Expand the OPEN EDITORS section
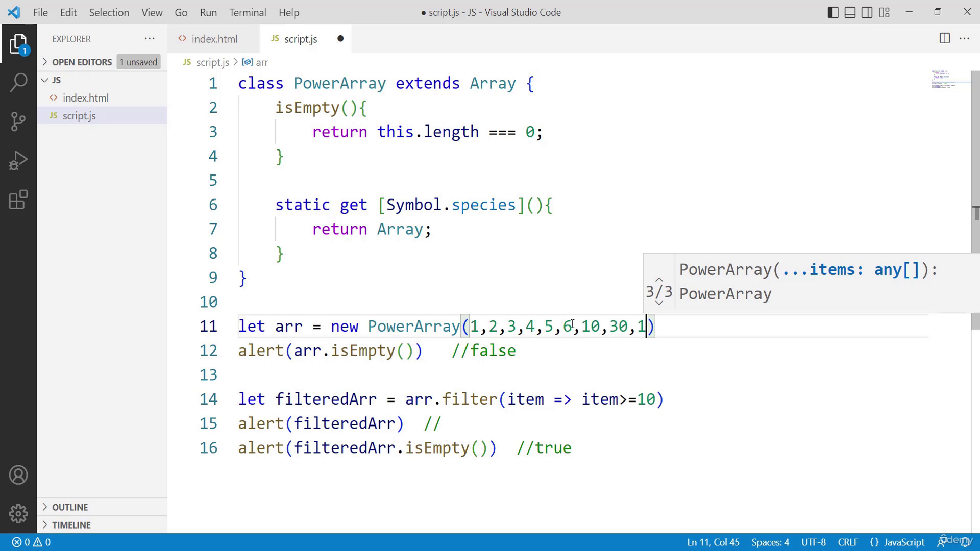980x551 pixels. (82, 62)
